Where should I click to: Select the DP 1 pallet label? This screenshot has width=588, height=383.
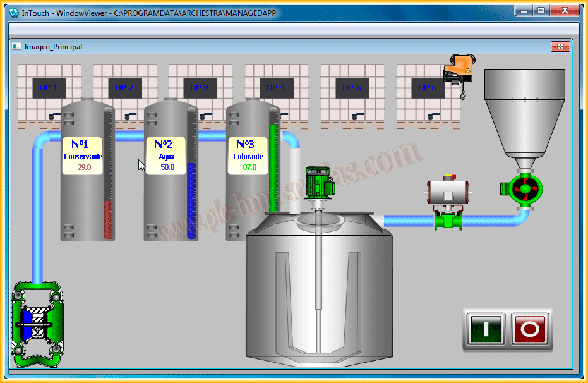click(x=49, y=88)
